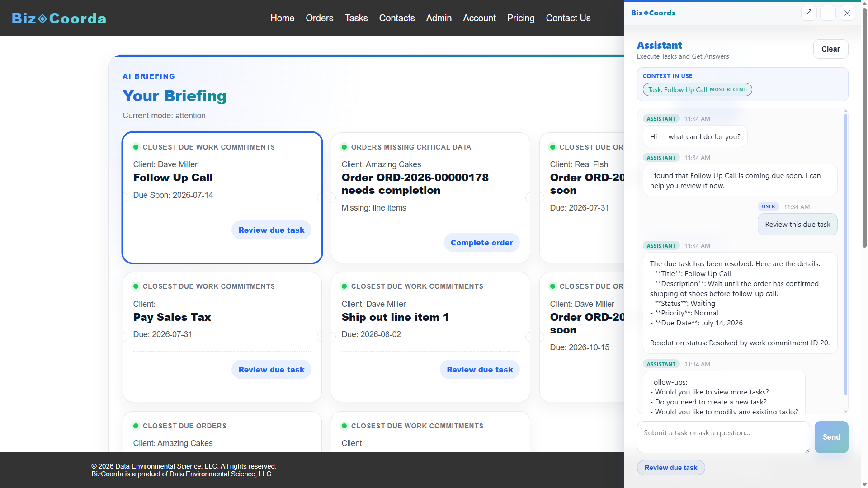
Task: Click the Due Soon: 2026-07-14 text
Action: pos(173,195)
